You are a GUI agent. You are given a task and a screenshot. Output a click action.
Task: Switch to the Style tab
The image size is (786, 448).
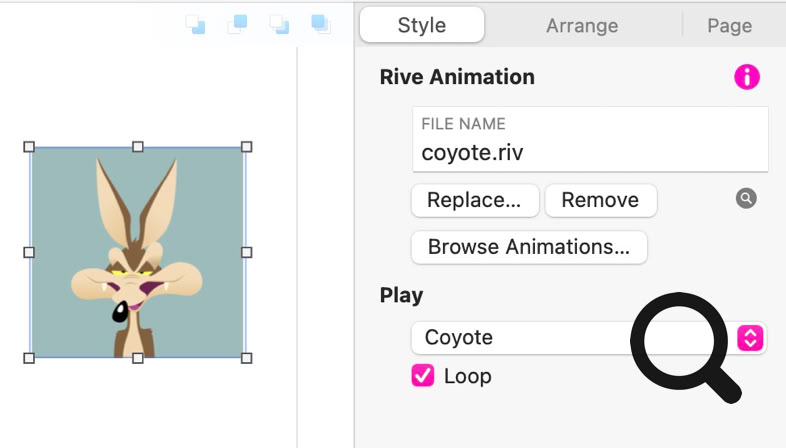[x=422, y=26]
